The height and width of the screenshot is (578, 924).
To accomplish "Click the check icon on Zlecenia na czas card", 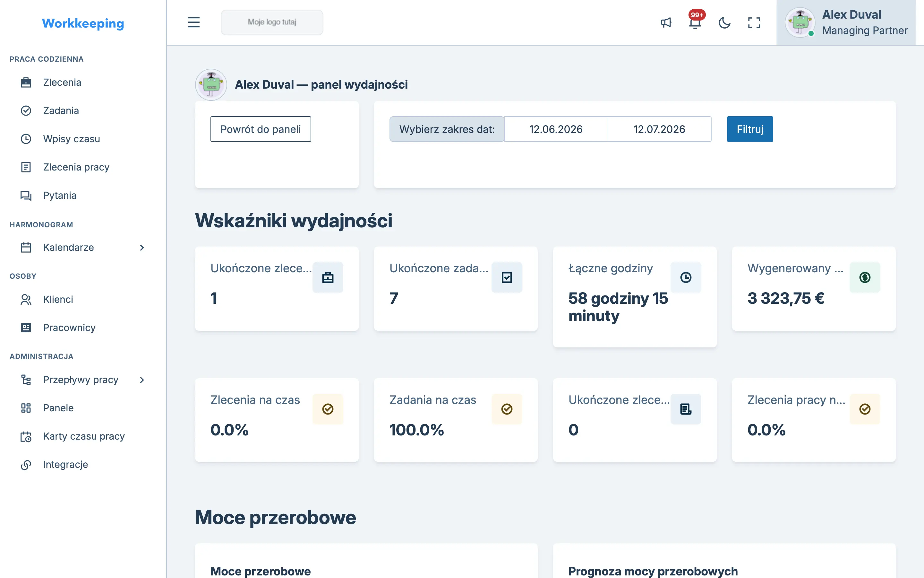I will [328, 409].
